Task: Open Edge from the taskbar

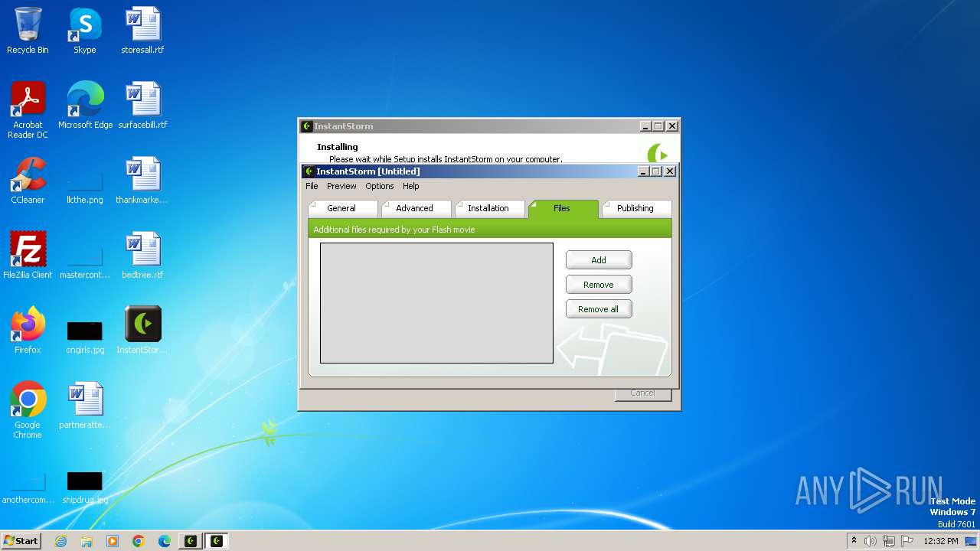Action: point(165,541)
